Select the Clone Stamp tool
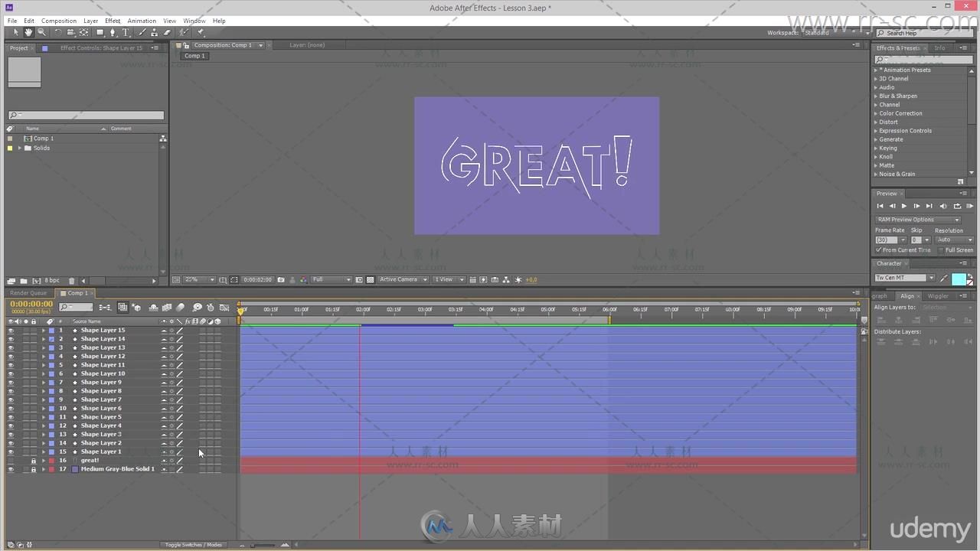Viewport: 980px width, 551px height. [x=154, y=32]
